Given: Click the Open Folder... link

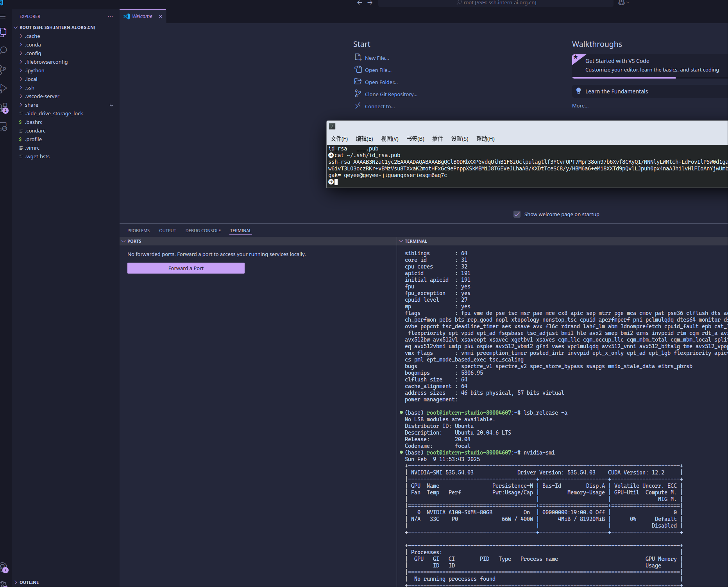Looking at the screenshot, I should tap(381, 82).
